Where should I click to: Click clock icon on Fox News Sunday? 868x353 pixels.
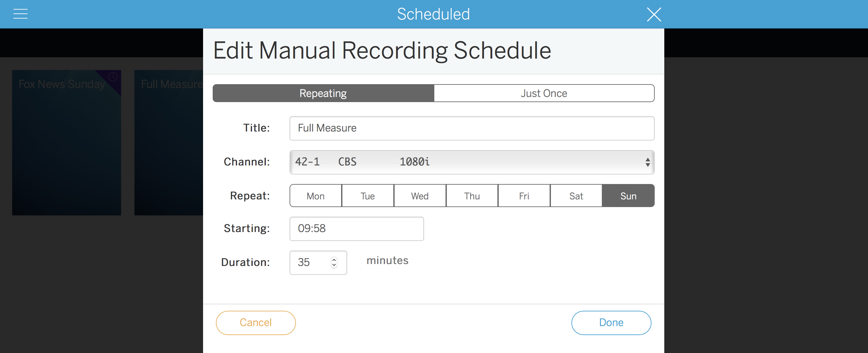[x=113, y=77]
